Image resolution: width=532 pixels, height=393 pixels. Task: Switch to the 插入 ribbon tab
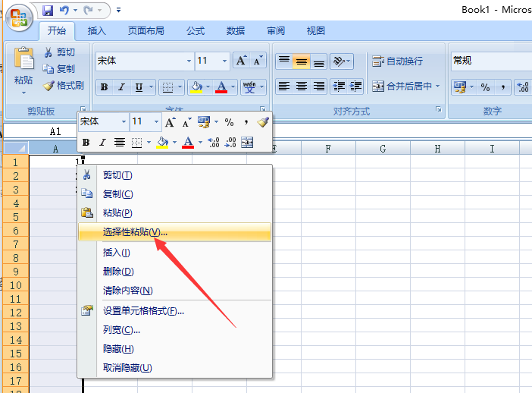97,31
